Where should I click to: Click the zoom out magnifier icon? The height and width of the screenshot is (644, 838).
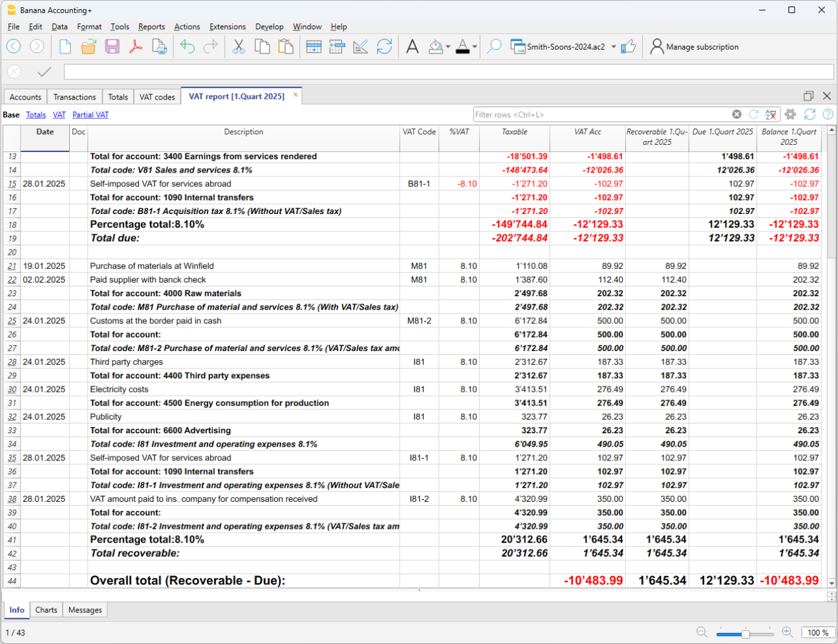click(x=702, y=632)
